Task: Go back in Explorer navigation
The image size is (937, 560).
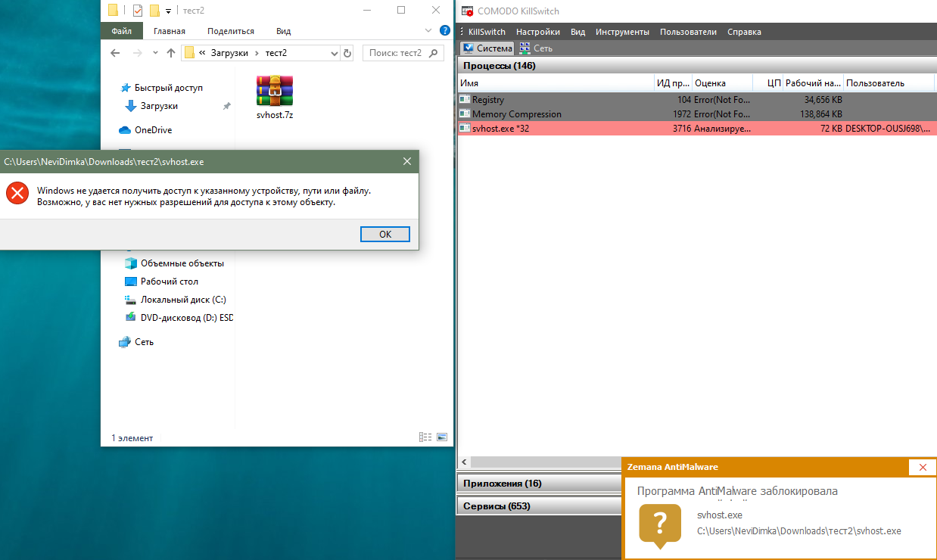Action: click(115, 53)
